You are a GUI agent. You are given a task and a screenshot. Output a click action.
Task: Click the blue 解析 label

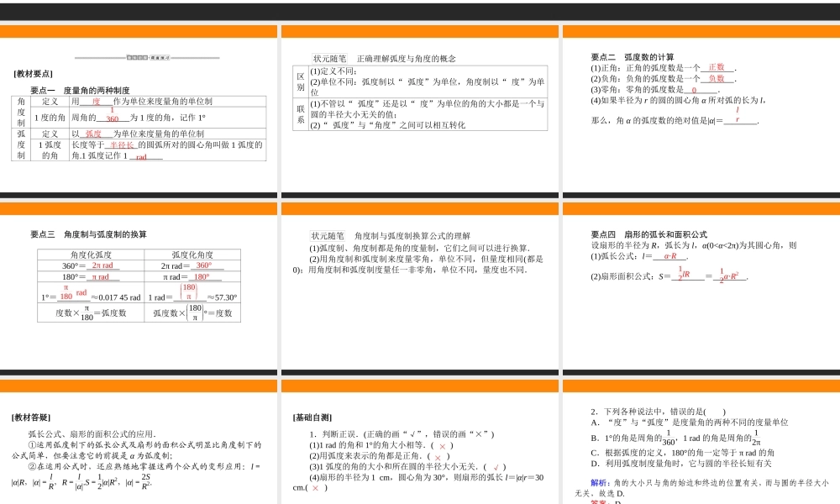pos(598,483)
